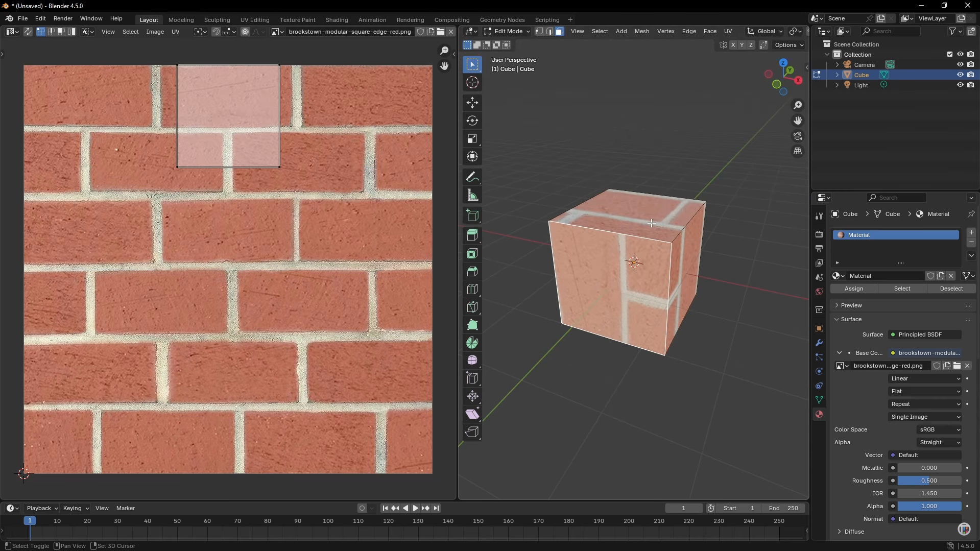Select the Cursor tool in 3D viewport
Screen dimensions: 980x551
click(x=472, y=82)
